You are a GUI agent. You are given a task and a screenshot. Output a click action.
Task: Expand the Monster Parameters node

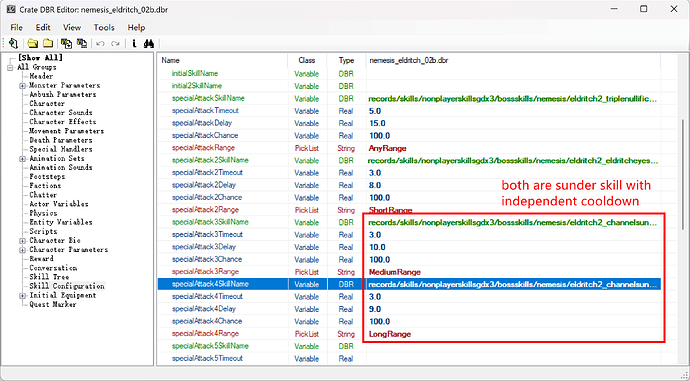22,86
